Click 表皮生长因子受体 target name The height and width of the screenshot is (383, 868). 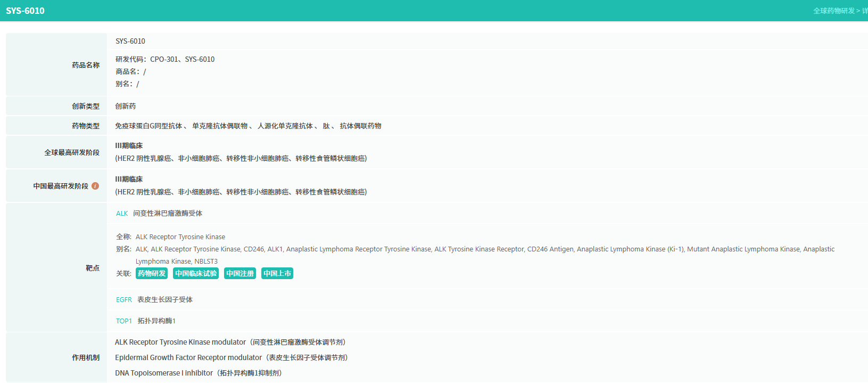coord(165,299)
